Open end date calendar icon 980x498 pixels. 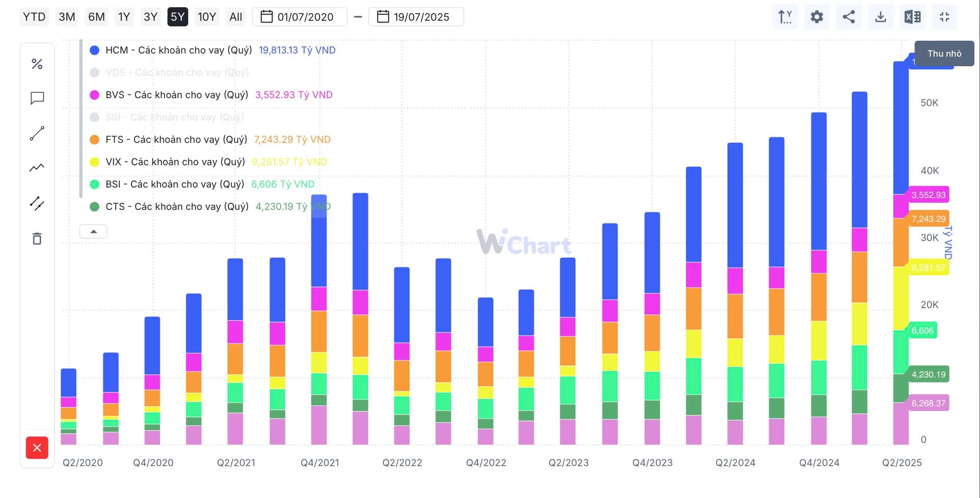pos(383,17)
